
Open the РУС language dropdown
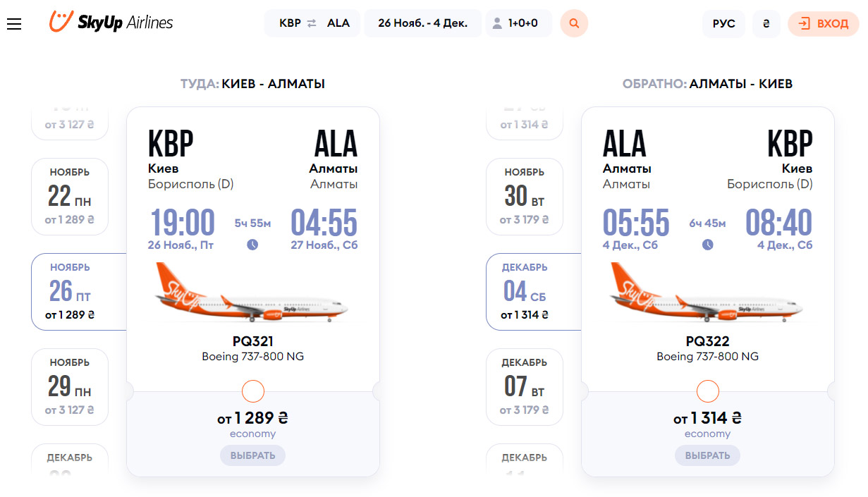click(723, 23)
